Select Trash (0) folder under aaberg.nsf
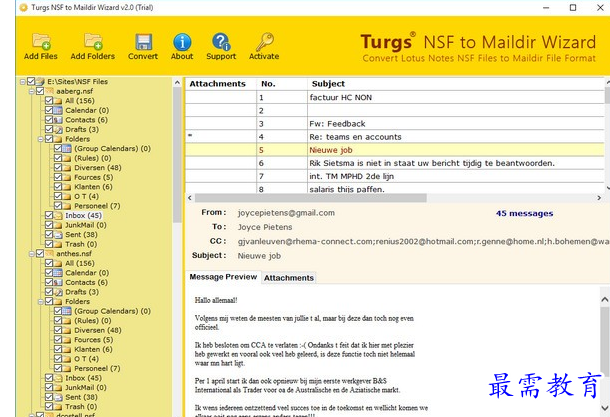This screenshot has width=610, height=417. pyautogui.click(x=81, y=244)
